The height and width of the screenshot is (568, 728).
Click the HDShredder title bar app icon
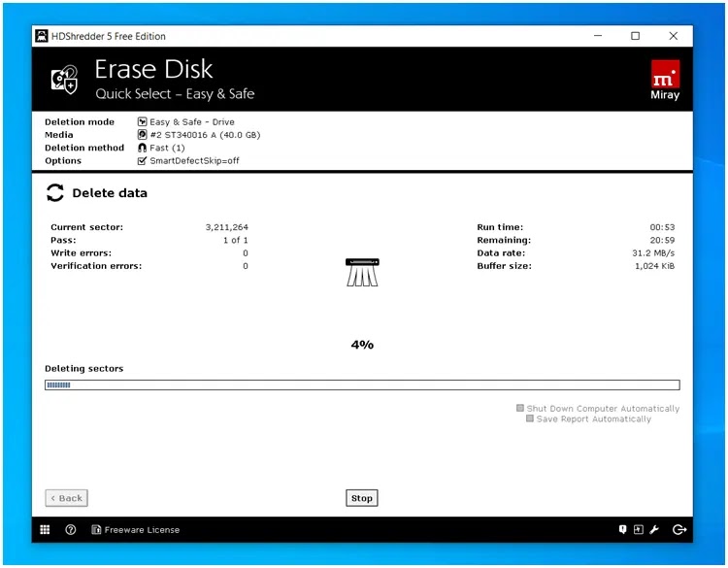coord(42,36)
